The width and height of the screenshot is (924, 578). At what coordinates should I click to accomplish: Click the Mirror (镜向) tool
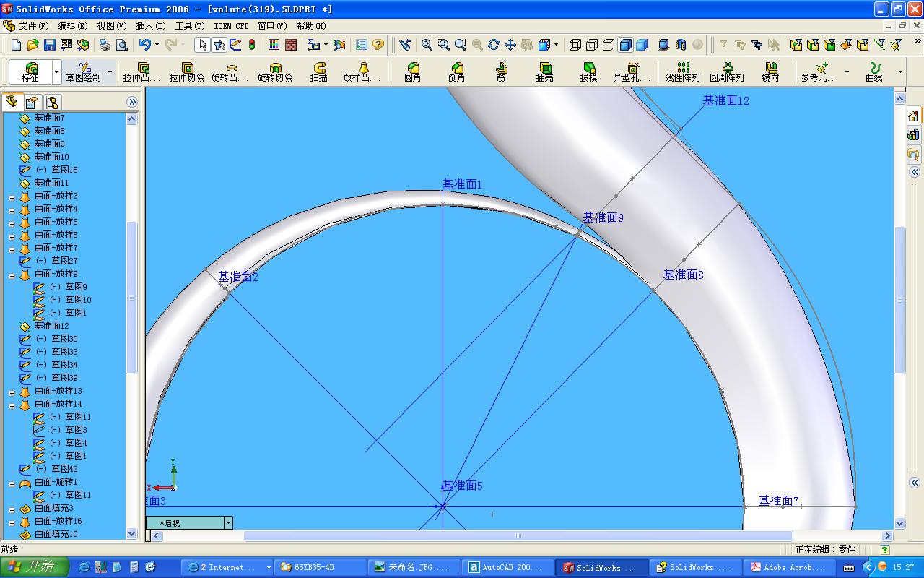(770, 72)
